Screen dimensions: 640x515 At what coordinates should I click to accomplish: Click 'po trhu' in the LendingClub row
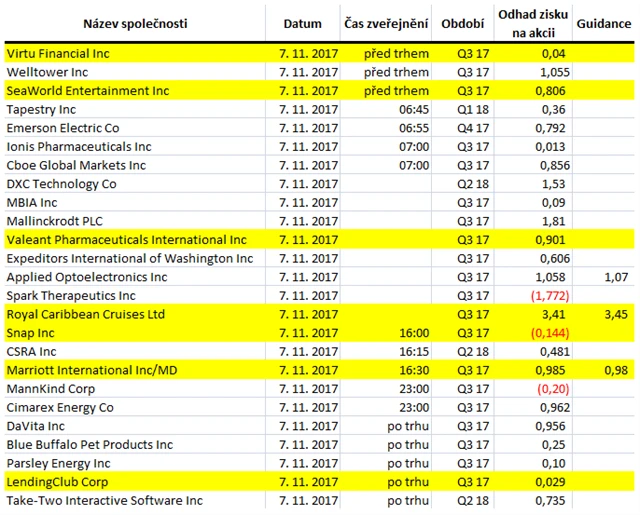[x=408, y=482]
